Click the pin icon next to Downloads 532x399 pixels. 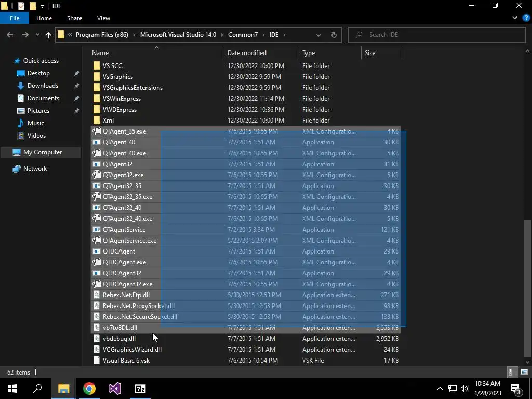pos(77,86)
